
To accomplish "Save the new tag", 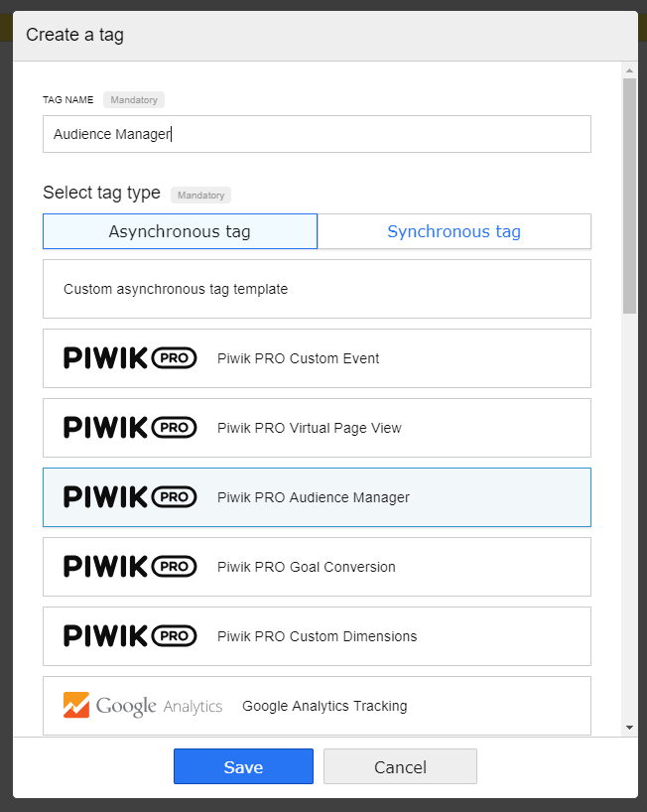I will point(243,766).
